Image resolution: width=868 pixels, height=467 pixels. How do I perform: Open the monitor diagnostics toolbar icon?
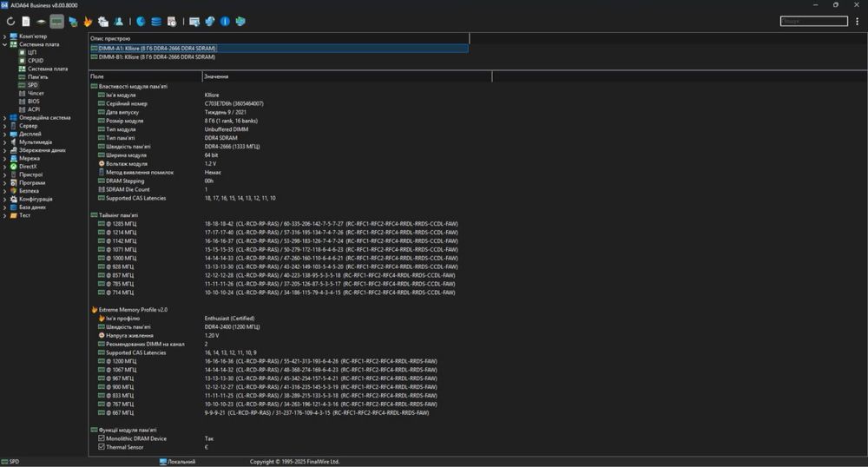73,22
